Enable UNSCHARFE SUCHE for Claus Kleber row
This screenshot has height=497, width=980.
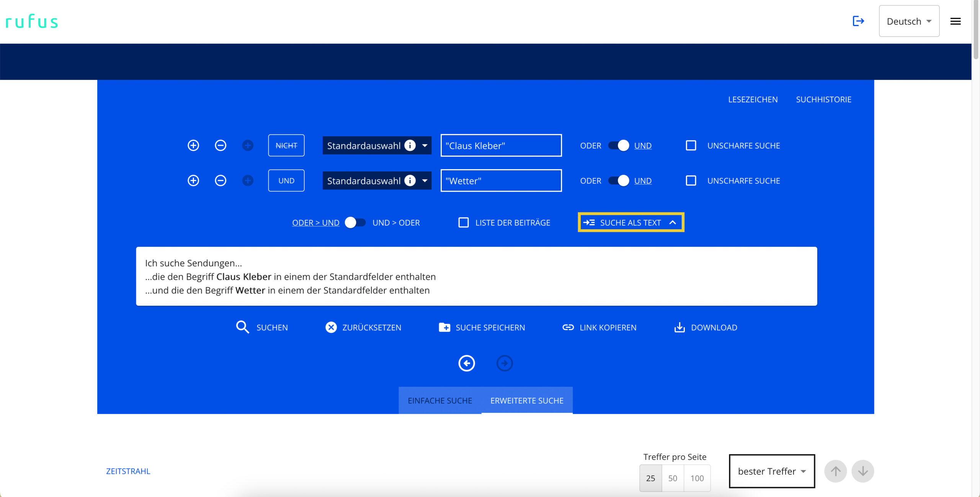coord(691,145)
